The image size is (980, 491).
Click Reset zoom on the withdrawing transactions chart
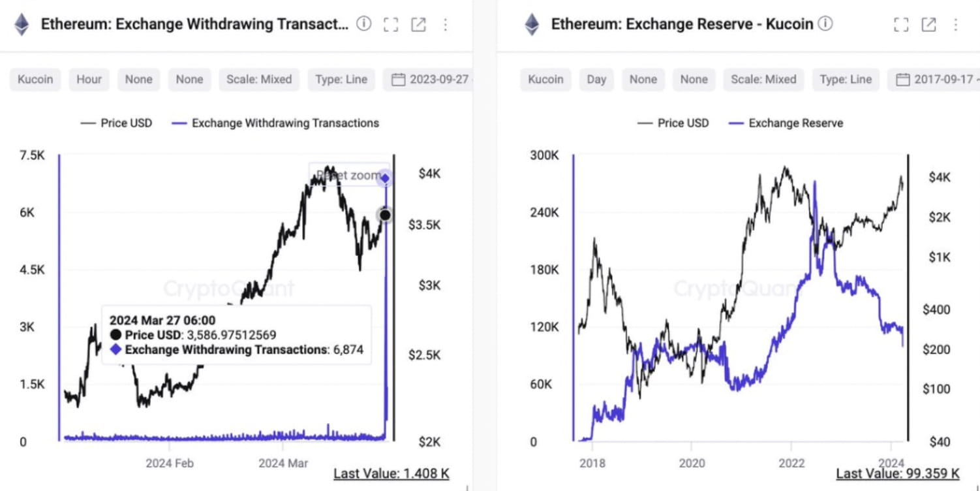(x=350, y=175)
